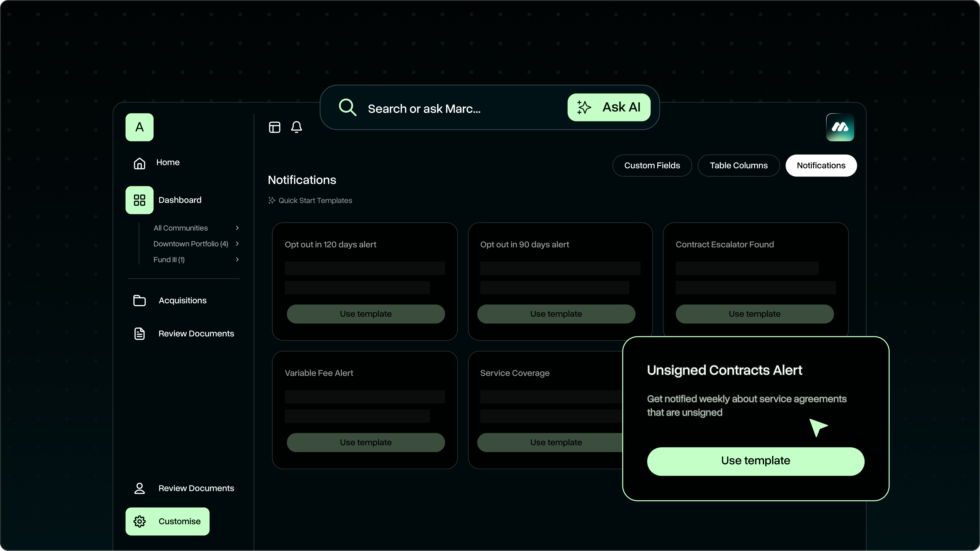This screenshot has height=551, width=980.
Task: Click the user profile icon in sidebar
Action: (x=140, y=488)
